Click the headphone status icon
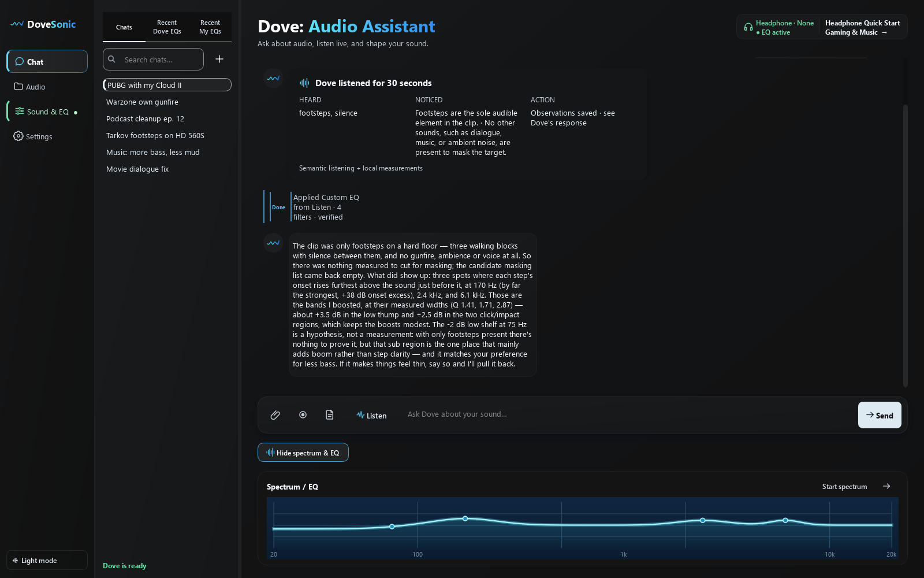924x578 pixels. tap(748, 27)
